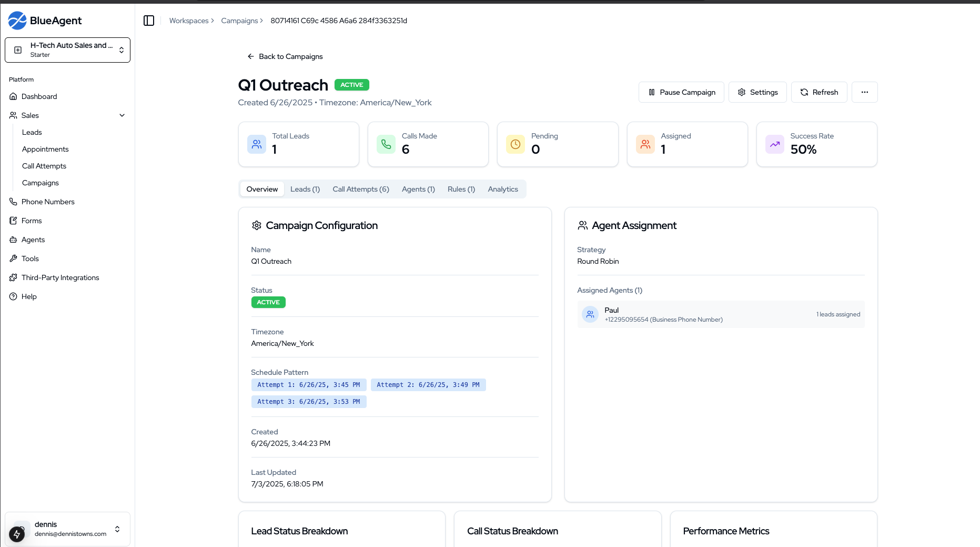
Task: Click the '1 leads assigned' text
Action: click(838, 314)
